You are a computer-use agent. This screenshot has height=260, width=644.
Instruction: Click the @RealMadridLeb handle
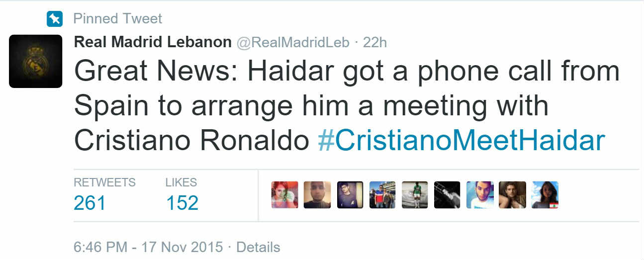[x=292, y=43]
